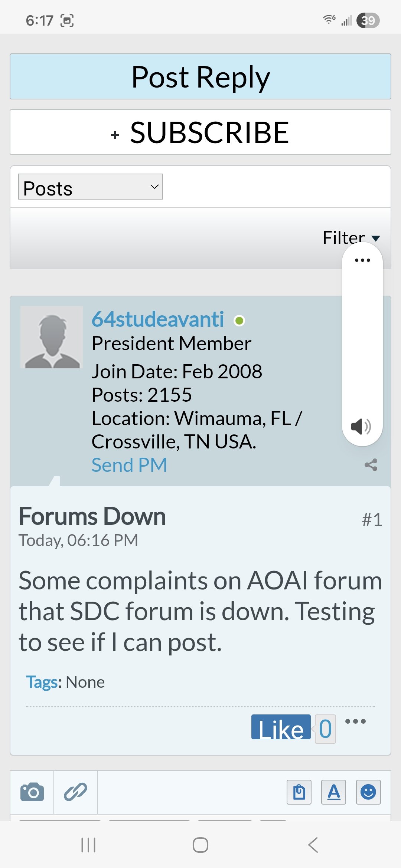Viewport: 401px width, 868px height.
Task: Tap the camera icon to attach photo
Action: [32, 792]
